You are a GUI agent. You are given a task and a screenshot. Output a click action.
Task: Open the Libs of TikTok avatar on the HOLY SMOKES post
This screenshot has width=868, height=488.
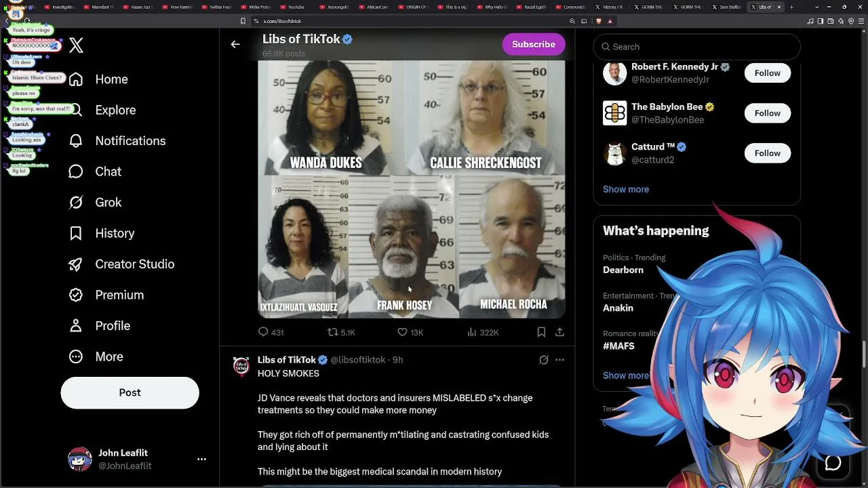[x=241, y=366]
